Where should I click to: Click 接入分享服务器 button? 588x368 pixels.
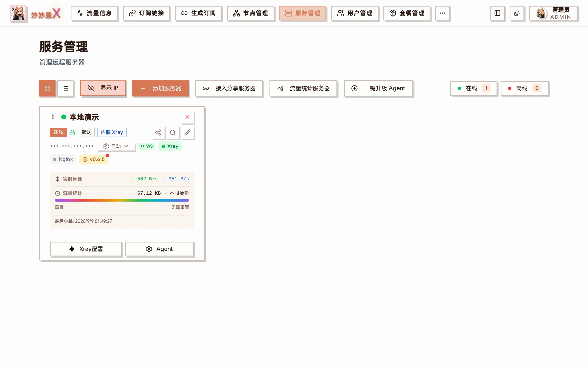click(x=229, y=88)
